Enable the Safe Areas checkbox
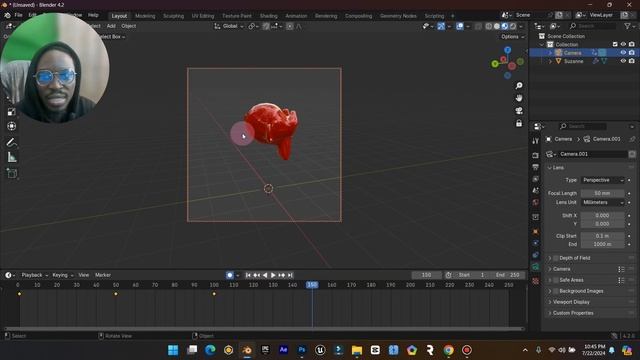 tap(556, 280)
